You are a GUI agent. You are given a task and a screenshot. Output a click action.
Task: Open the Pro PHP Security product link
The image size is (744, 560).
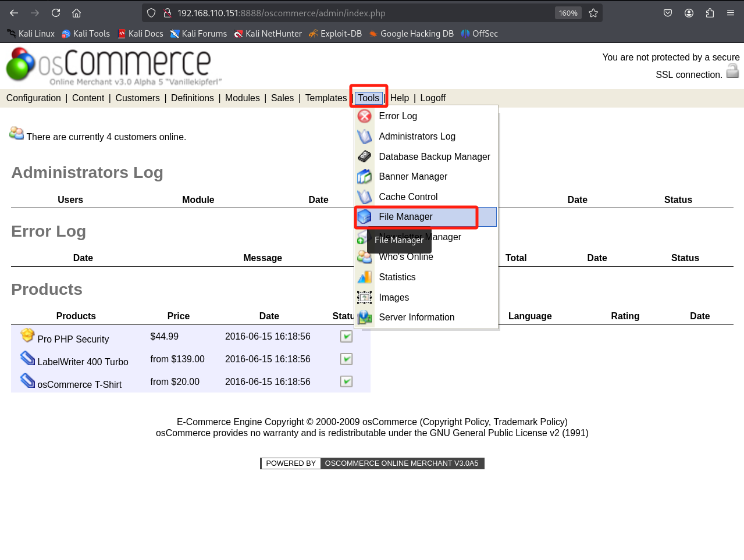[x=73, y=340]
